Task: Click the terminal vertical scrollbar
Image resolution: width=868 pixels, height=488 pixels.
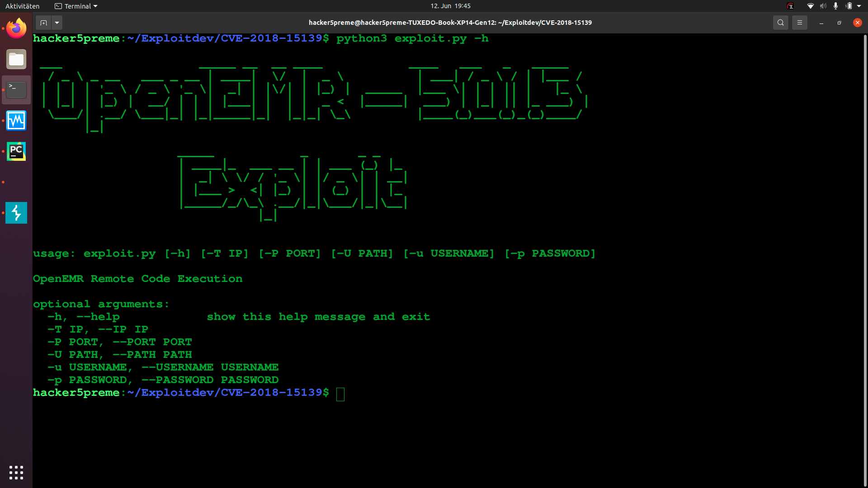Action: tap(865, 260)
